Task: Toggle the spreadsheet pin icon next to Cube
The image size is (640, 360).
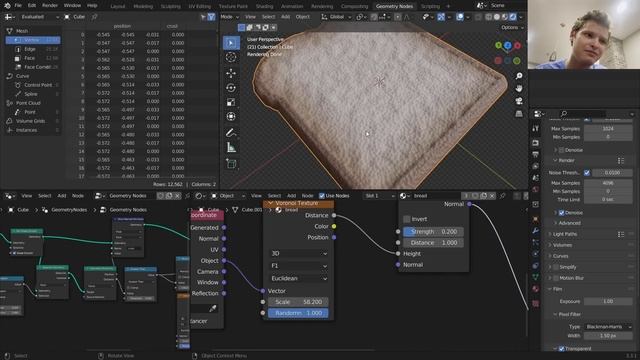Action: tap(94, 17)
